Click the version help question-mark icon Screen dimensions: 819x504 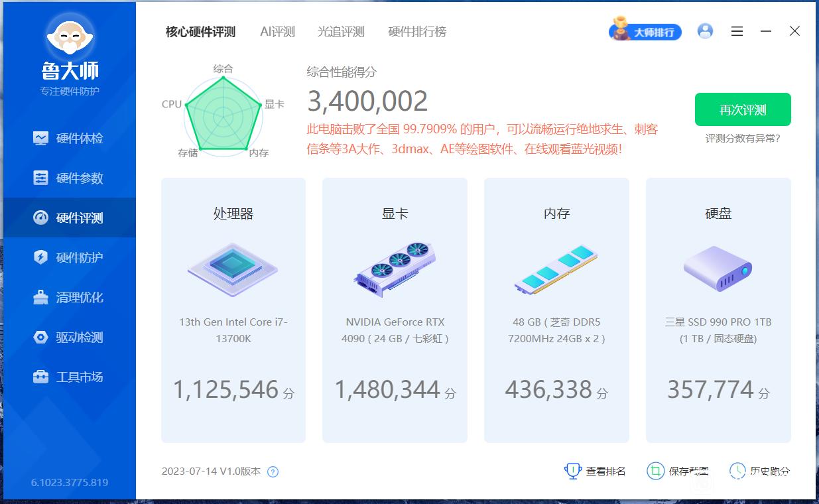pyautogui.click(x=273, y=472)
